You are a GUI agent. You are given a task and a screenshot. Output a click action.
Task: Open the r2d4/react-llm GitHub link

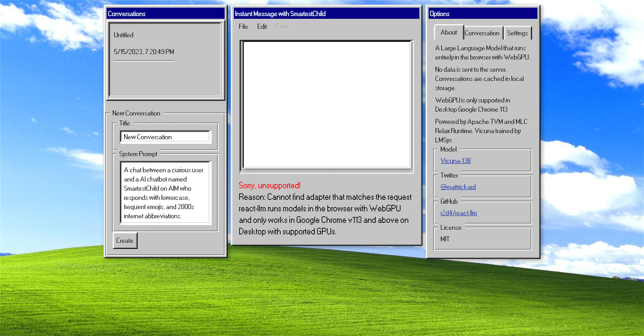458,213
